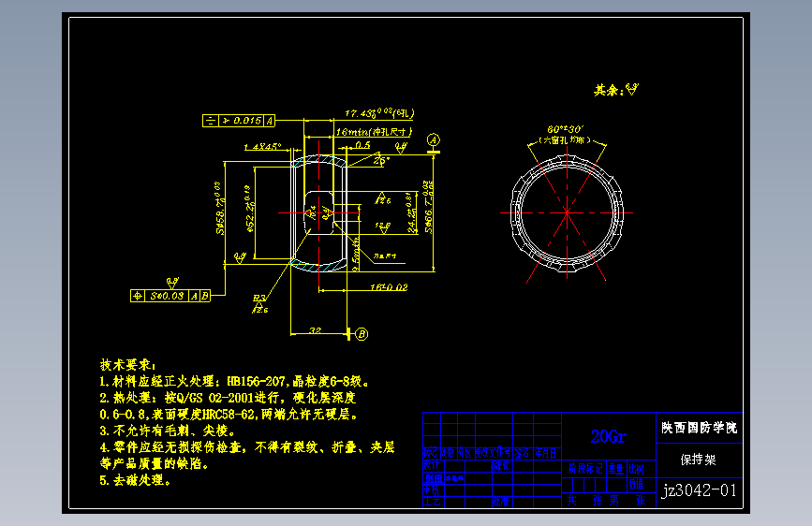The height and width of the screenshot is (526, 812).
Task: Click the 32 dimension text
Action: [x=315, y=330]
